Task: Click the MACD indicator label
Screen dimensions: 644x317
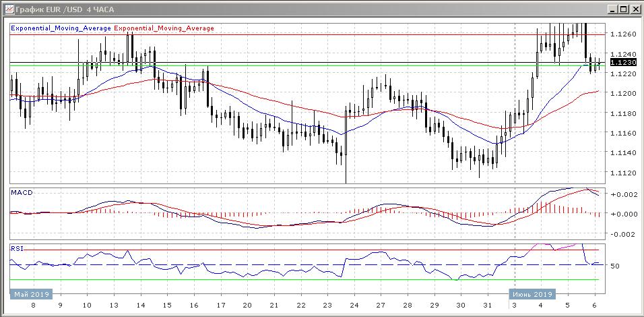Action: coord(21,193)
